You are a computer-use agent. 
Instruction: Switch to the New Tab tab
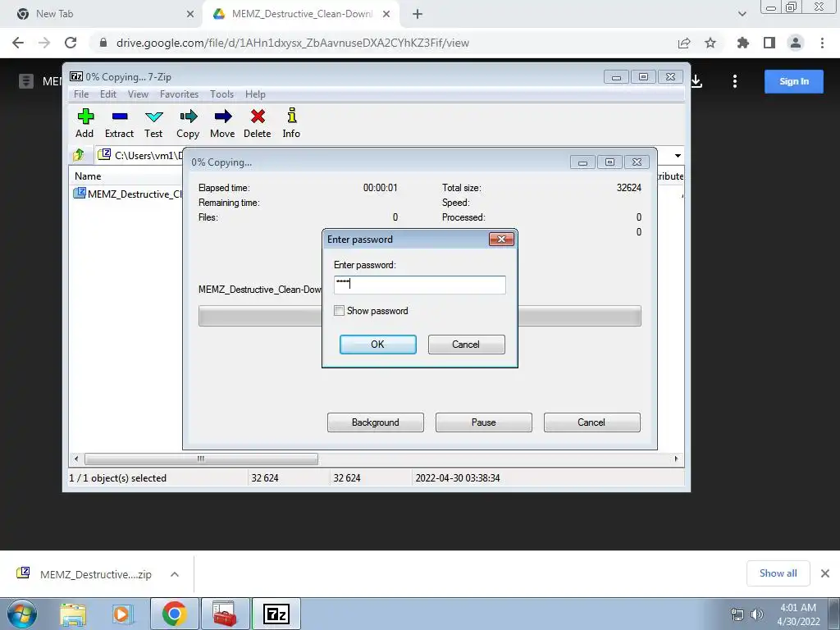[x=102, y=14]
